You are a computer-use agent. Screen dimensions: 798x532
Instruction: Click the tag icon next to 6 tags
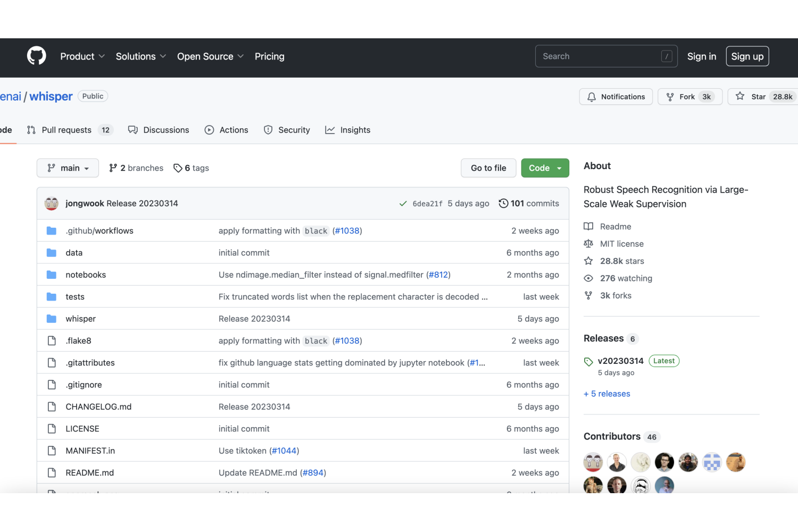pyautogui.click(x=178, y=168)
